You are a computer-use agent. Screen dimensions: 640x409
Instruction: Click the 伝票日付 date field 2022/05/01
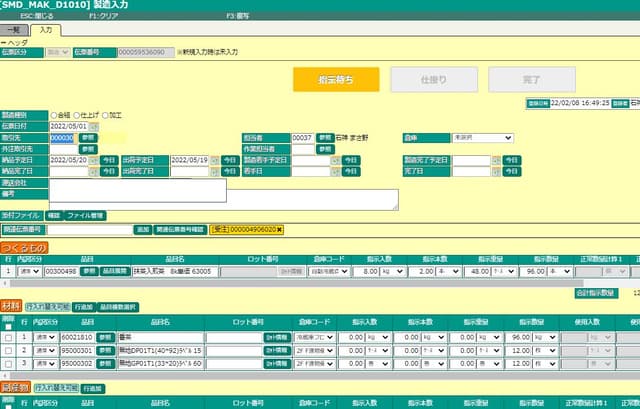(x=69, y=127)
